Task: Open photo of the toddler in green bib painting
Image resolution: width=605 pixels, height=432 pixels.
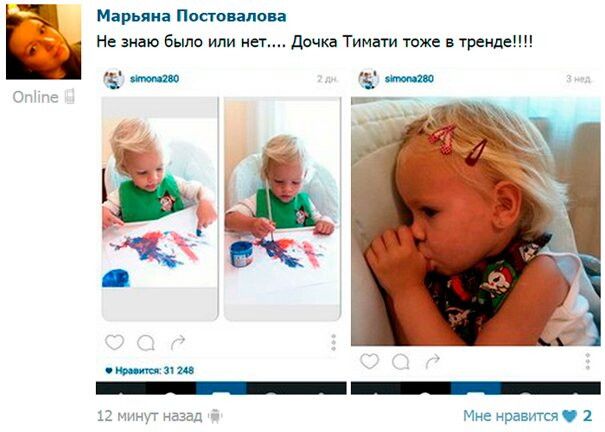Action: click(221, 209)
